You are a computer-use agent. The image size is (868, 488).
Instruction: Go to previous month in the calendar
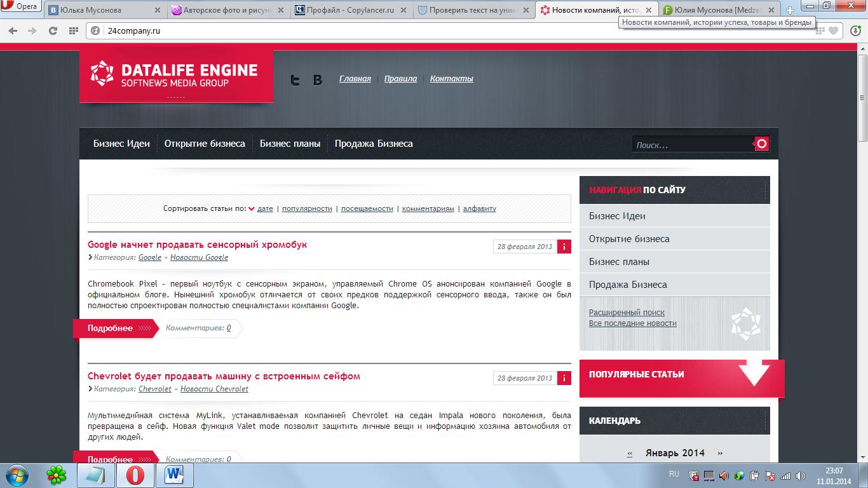pyautogui.click(x=630, y=454)
